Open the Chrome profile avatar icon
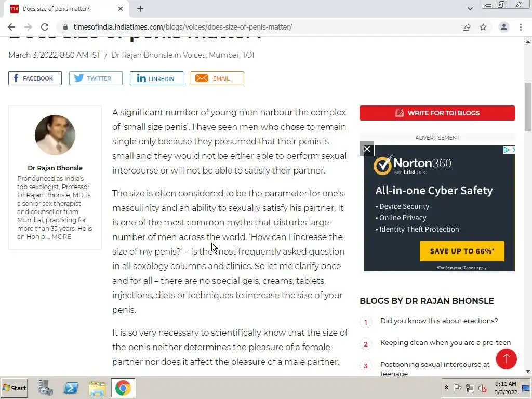Viewport: 532px width, 399px height. (x=504, y=27)
